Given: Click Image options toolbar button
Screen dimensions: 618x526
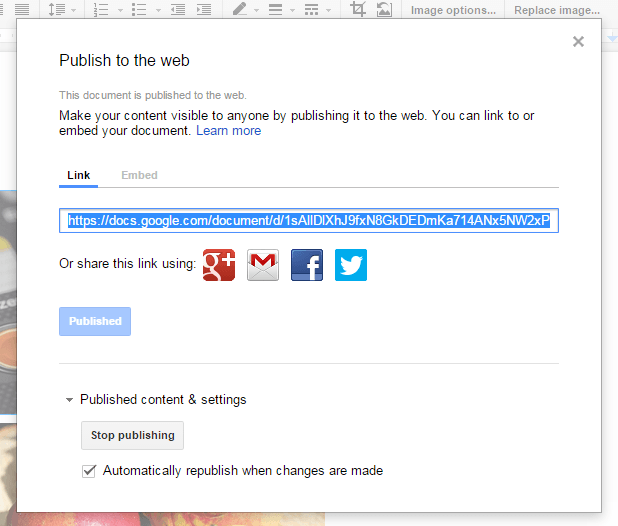Looking at the screenshot, I should coord(453,10).
